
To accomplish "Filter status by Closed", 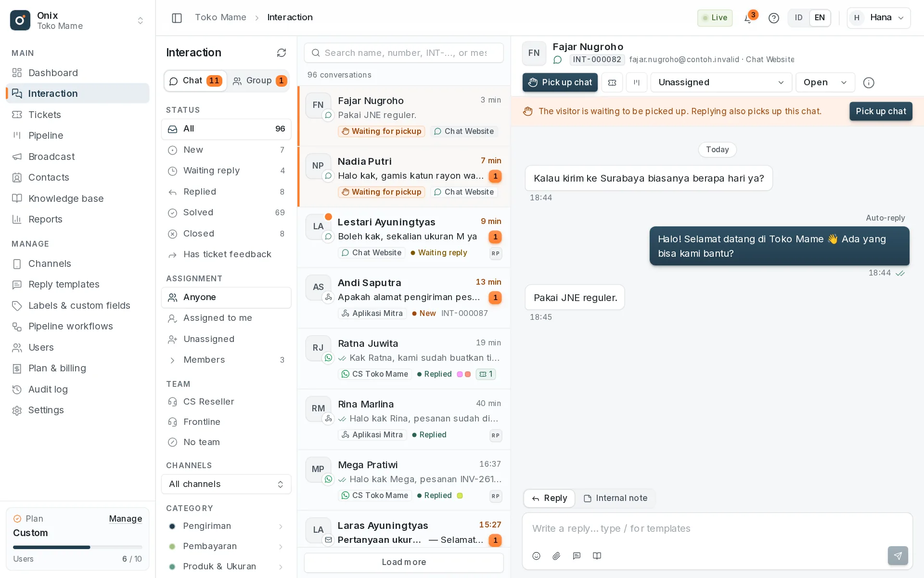I will [226, 234].
